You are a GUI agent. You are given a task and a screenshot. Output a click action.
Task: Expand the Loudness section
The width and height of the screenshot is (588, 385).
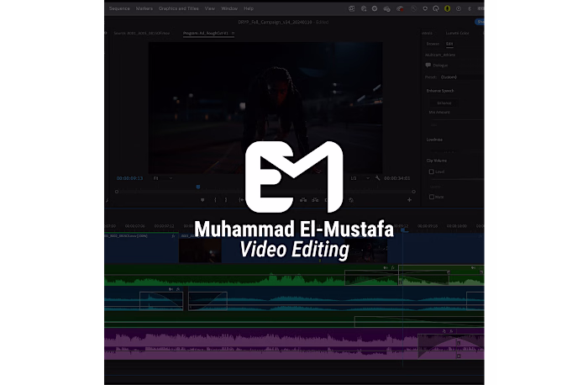(x=434, y=140)
